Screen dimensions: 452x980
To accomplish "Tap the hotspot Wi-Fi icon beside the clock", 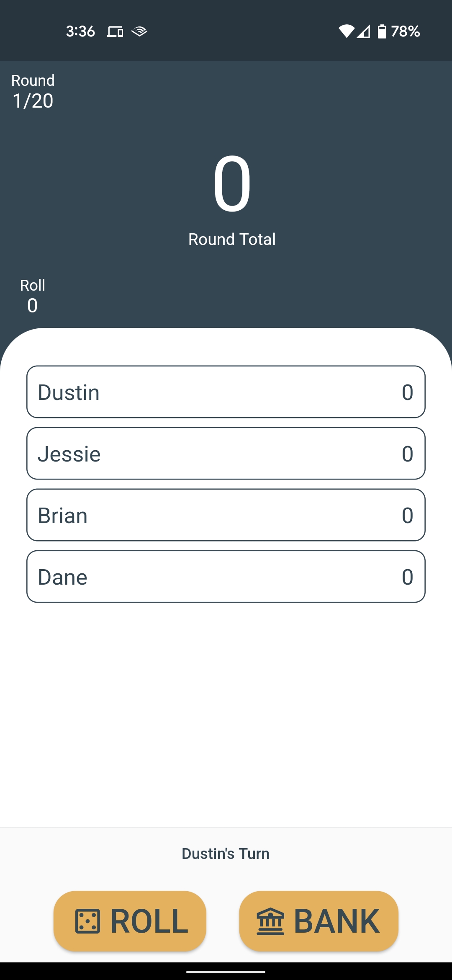I will coord(139,31).
